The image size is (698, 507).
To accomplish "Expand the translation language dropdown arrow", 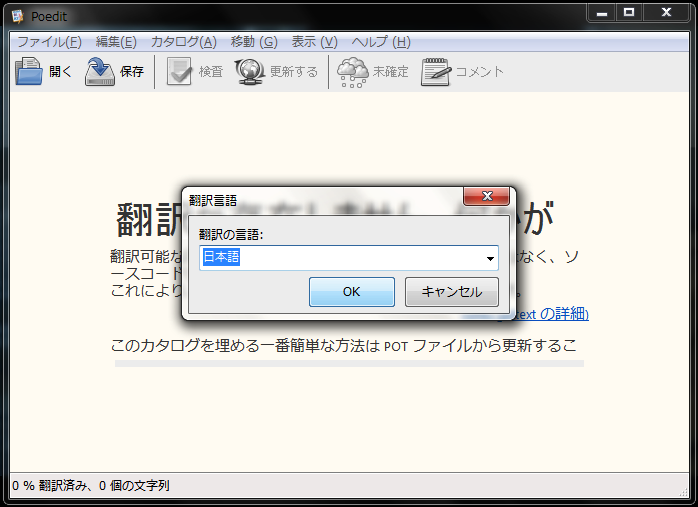I will (x=490, y=259).
